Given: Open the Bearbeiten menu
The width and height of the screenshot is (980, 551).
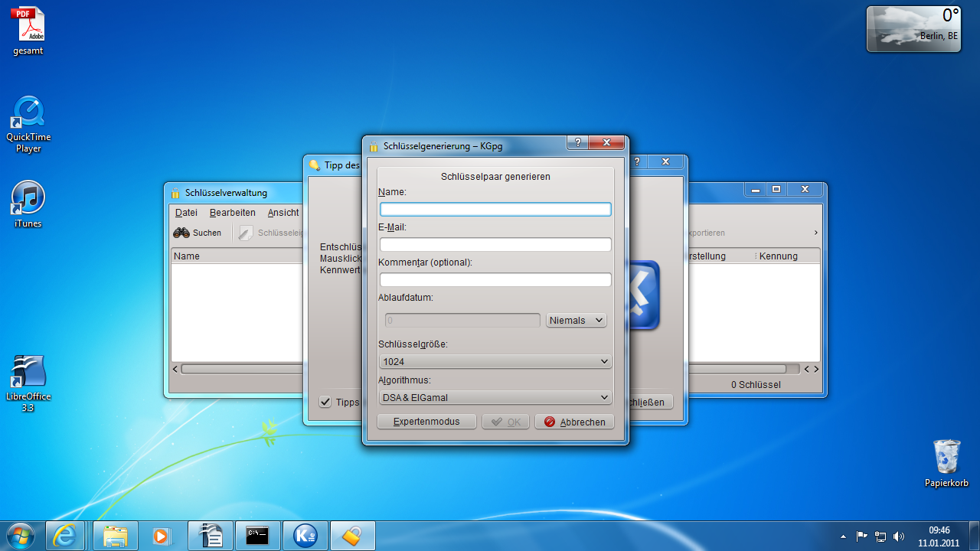Looking at the screenshot, I should [x=232, y=212].
